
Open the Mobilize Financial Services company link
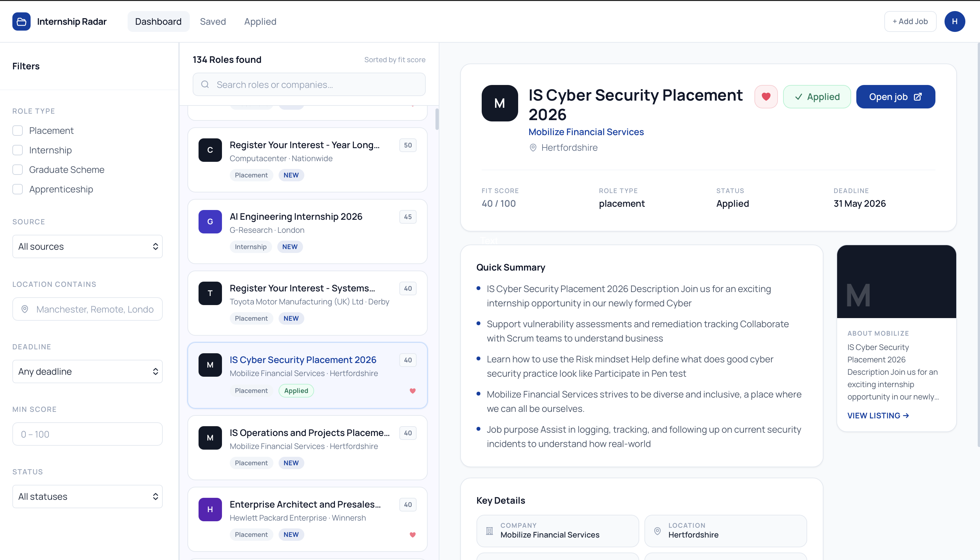tap(586, 132)
